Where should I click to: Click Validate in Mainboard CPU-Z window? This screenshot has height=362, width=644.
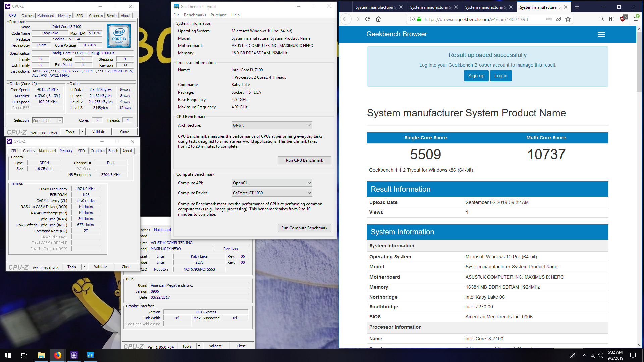(215, 346)
